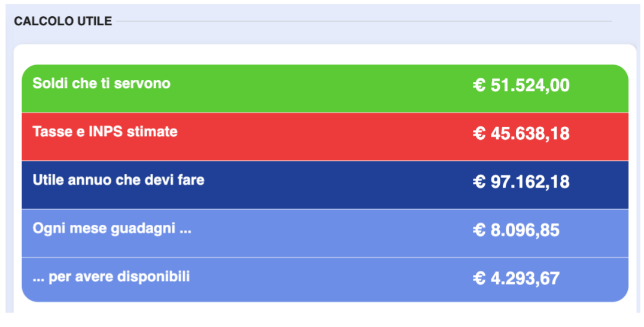Click the "... per avere disponibili" label
This screenshot has width=644, height=327.
(x=111, y=277)
